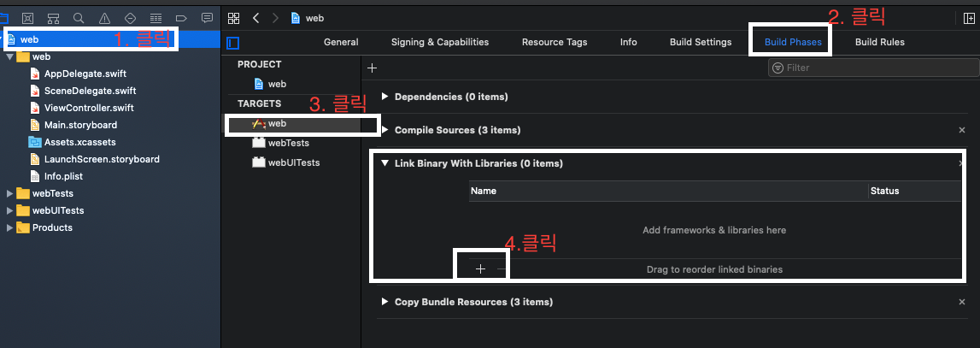Switch to Signing & Capabilities tab
This screenshot has height=348, width=980.
[x=440, y=42]
